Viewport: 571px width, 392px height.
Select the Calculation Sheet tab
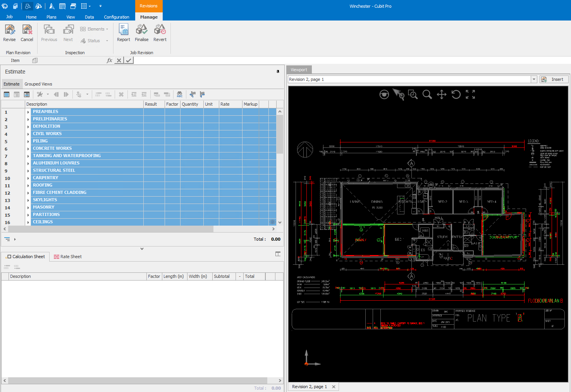[25, 257]
